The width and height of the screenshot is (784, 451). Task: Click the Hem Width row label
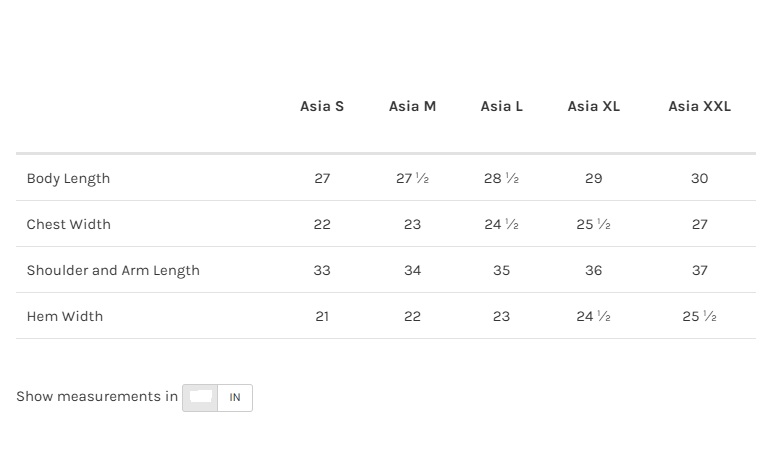65,316
